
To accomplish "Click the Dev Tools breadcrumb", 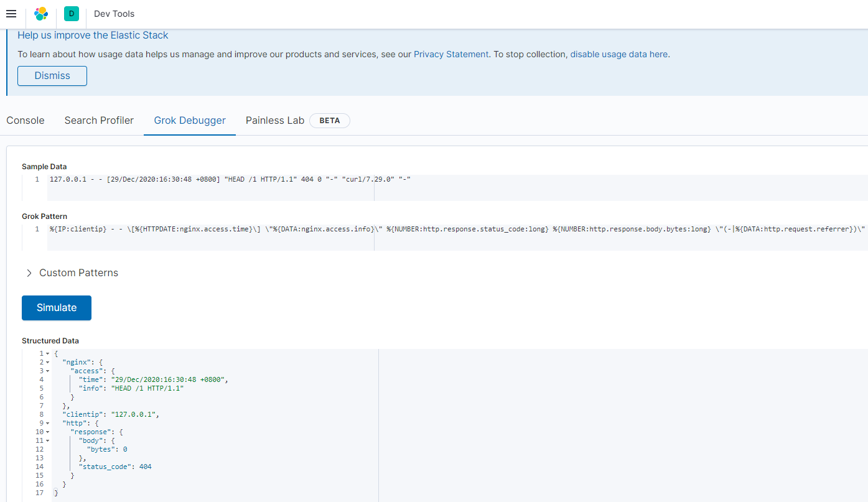I will 114,14.
